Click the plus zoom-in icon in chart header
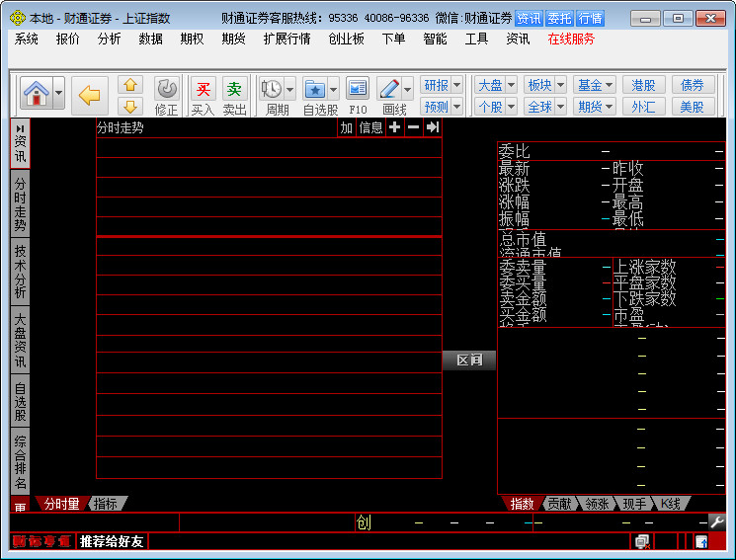736x560 pixels. (394, 127)
